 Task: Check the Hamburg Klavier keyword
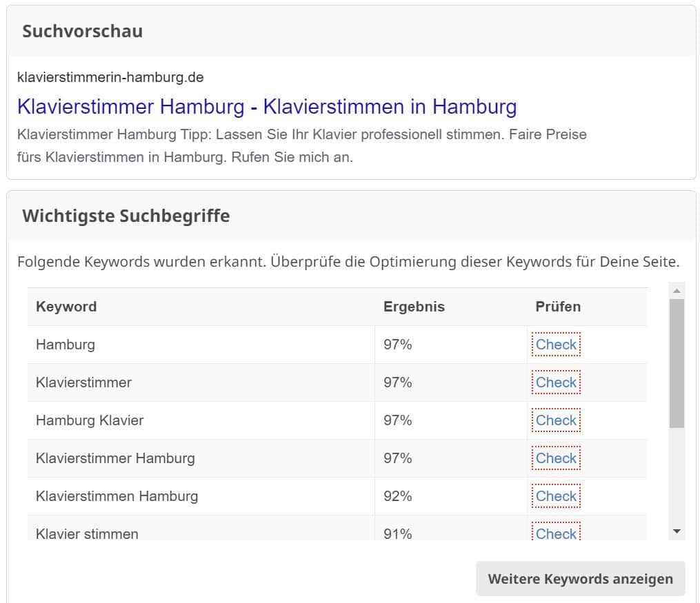click(556, 420)
